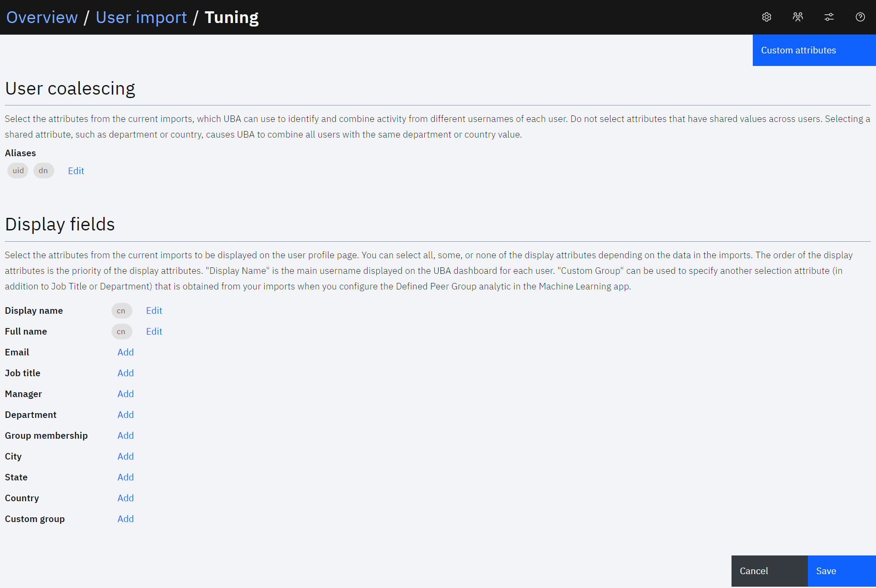Go to Overview breadcrumb
The width and height of the screenshot is (876, 588).
(x=42, y=17)
